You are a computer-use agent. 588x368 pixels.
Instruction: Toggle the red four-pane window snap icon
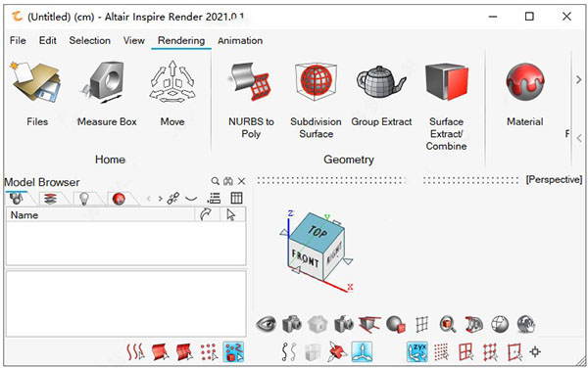coord(465,352)
